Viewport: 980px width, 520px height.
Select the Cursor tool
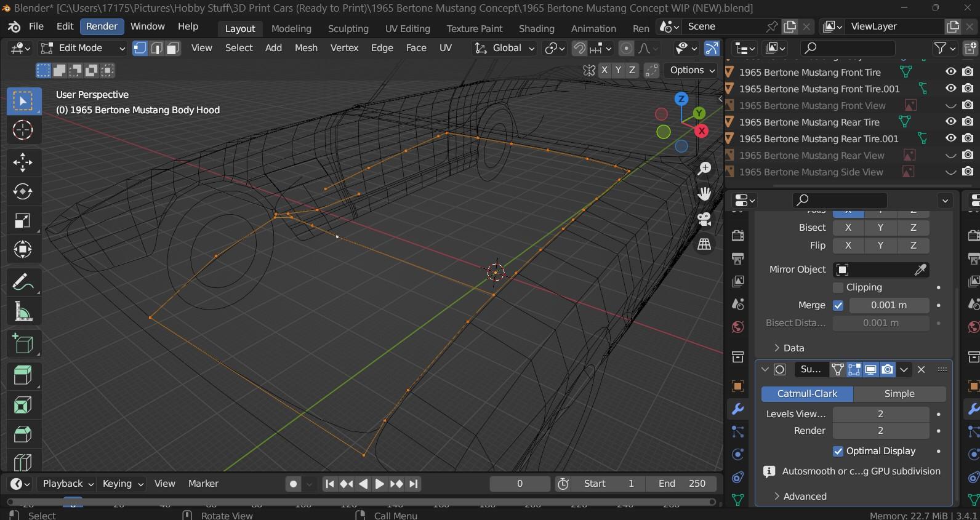click(23, 130)
